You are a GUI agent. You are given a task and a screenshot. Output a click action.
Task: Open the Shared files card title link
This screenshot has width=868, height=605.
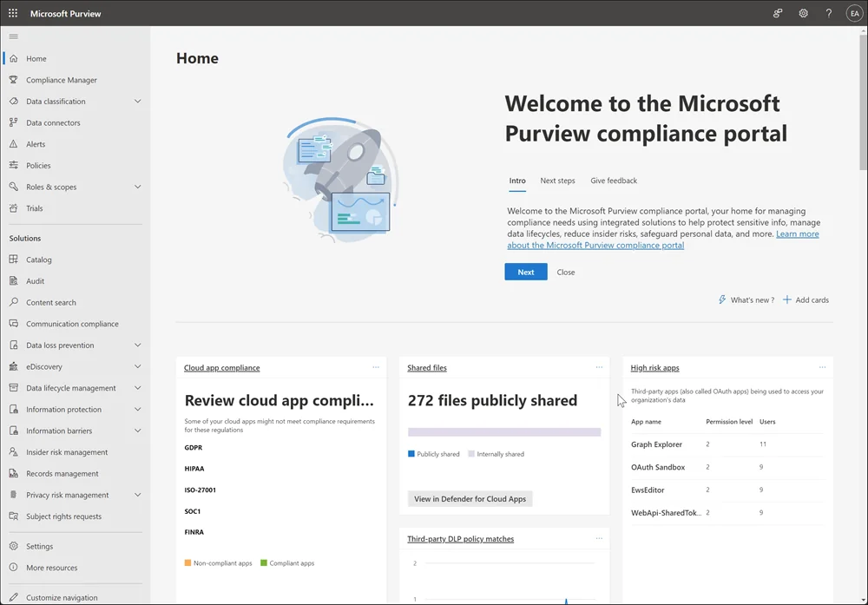coord(427,367)
